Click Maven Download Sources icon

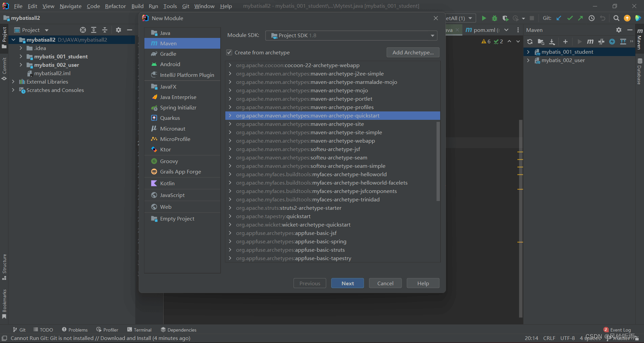point(552,42)
